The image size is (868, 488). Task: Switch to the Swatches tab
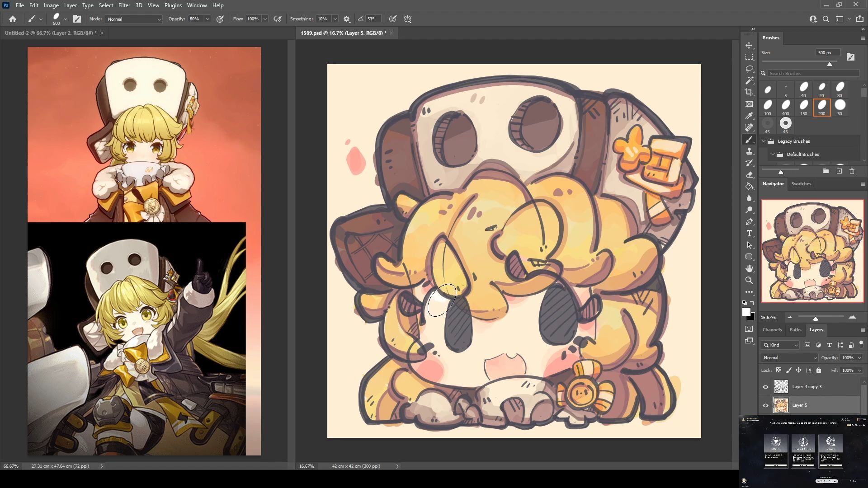tap(801, 184)
